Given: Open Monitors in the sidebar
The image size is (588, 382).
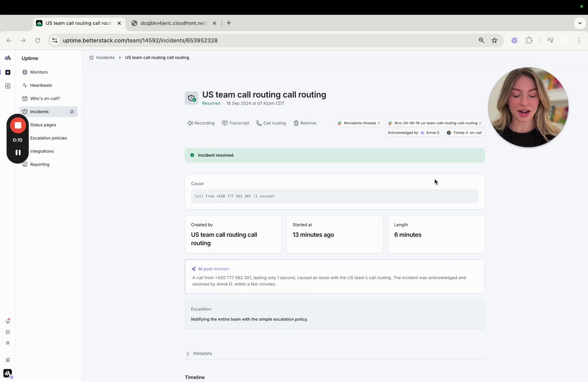Looking at the screenshot, I should 39,72.
